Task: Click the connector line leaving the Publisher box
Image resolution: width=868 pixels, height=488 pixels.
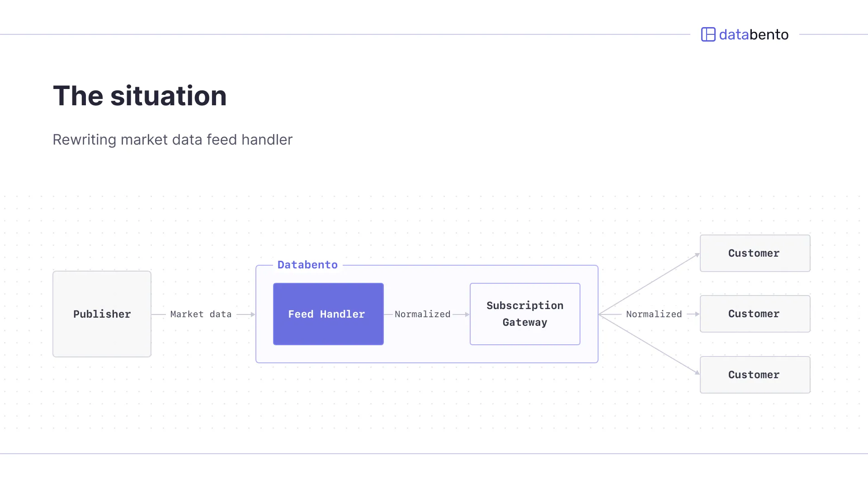Action: (159, 314)
